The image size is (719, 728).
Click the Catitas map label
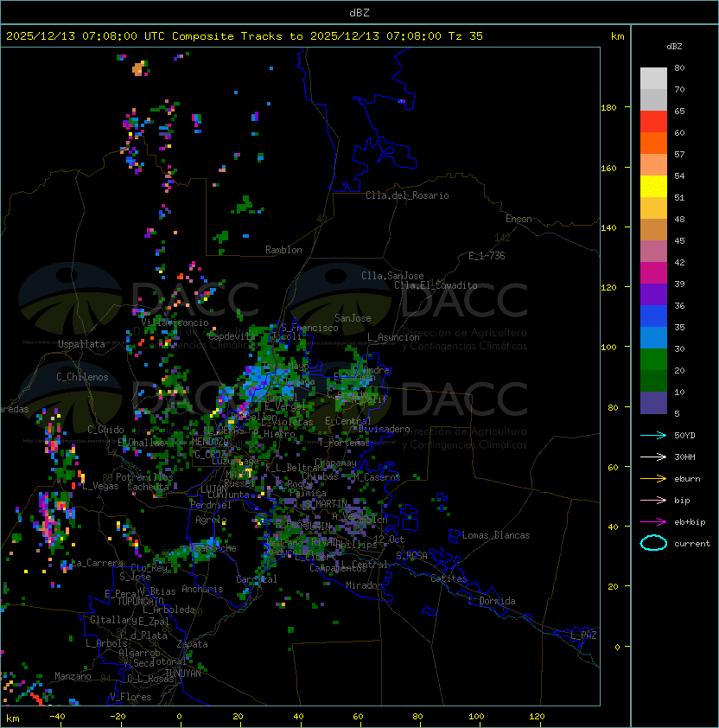(449, 578)
